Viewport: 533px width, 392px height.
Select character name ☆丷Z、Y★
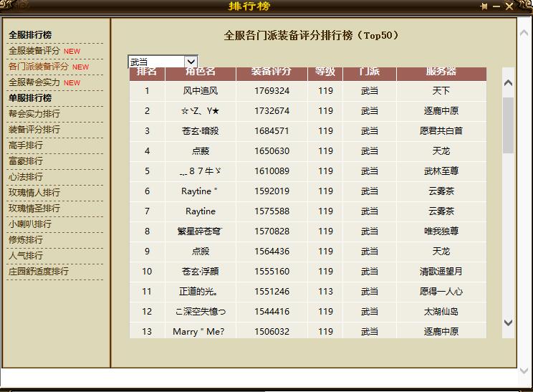click(x=201, y=111)
